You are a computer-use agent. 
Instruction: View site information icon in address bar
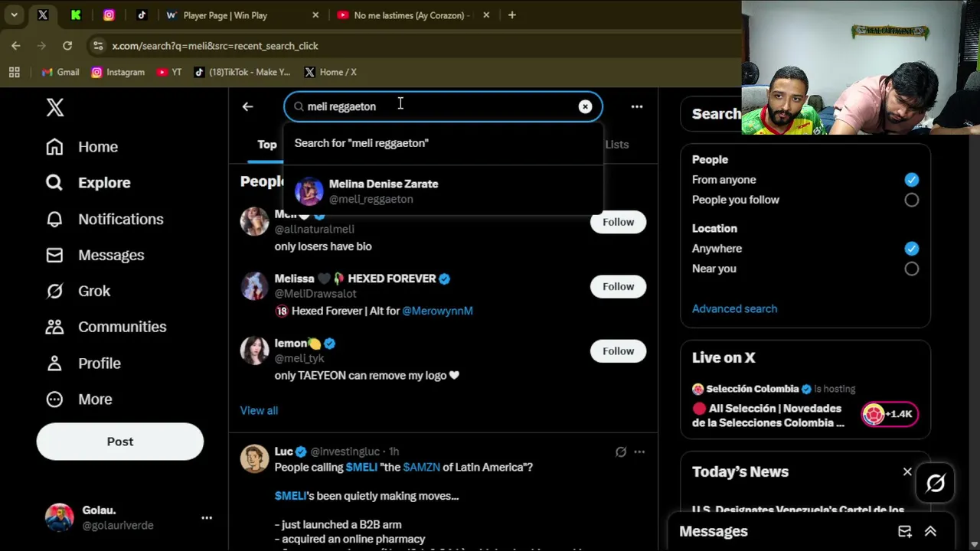pyautogui.click(x=98, y=46)
